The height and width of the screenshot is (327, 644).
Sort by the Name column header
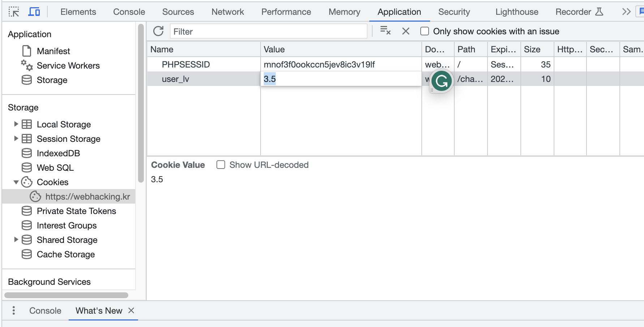point(204,49)
